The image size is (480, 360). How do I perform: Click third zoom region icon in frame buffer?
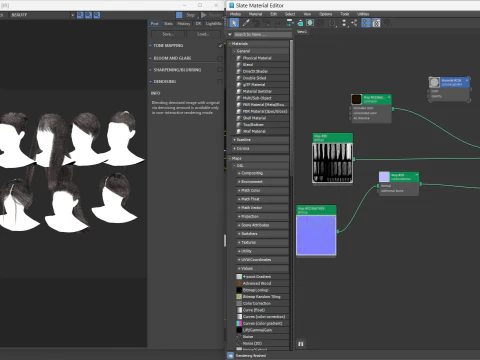(97, 15)
